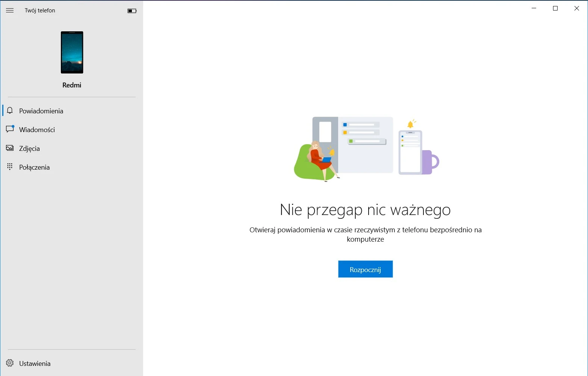The height and width of the screenshot is (376, 588).
Task: Maximize the Twój telefon window
Action: click(555, 8)
